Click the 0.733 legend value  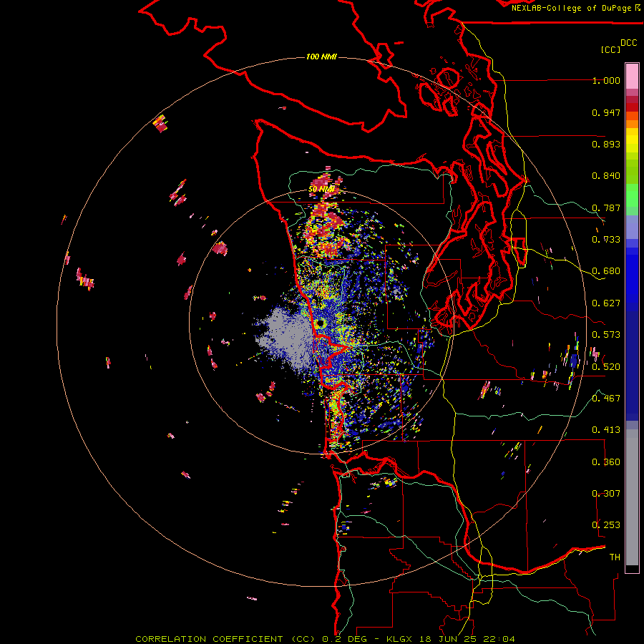click(606, 240)
